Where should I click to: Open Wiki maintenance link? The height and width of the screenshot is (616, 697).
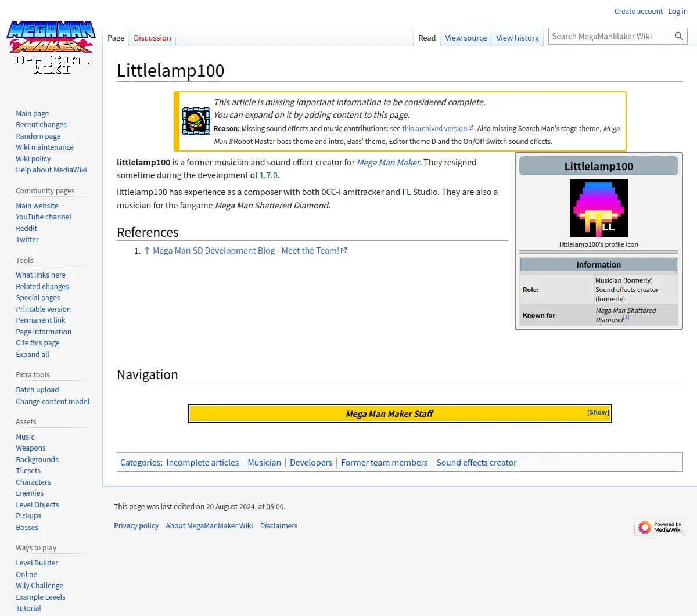click(45, 147)
